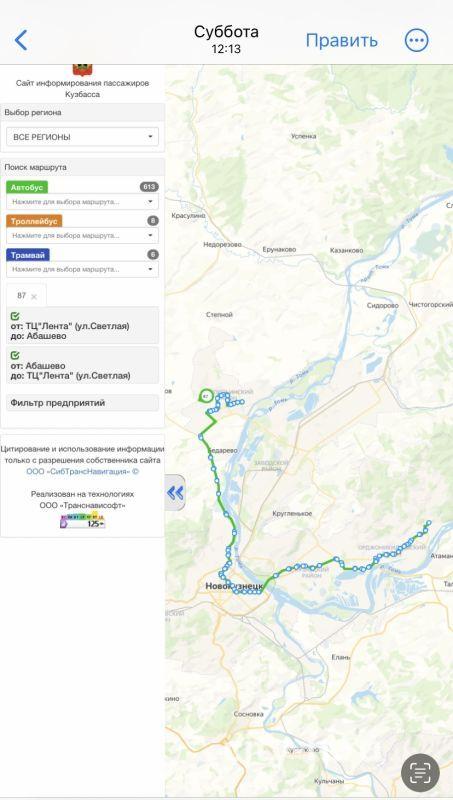Viewport: 453px width, 800px height.
Task: Click the 125 counter badge image
Action: pos(82,521)
